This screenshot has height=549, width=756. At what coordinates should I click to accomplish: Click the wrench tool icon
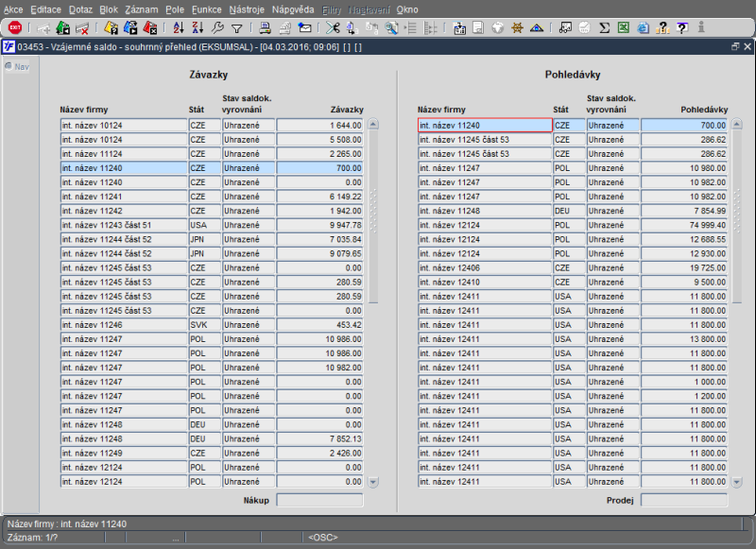point(217,28)
